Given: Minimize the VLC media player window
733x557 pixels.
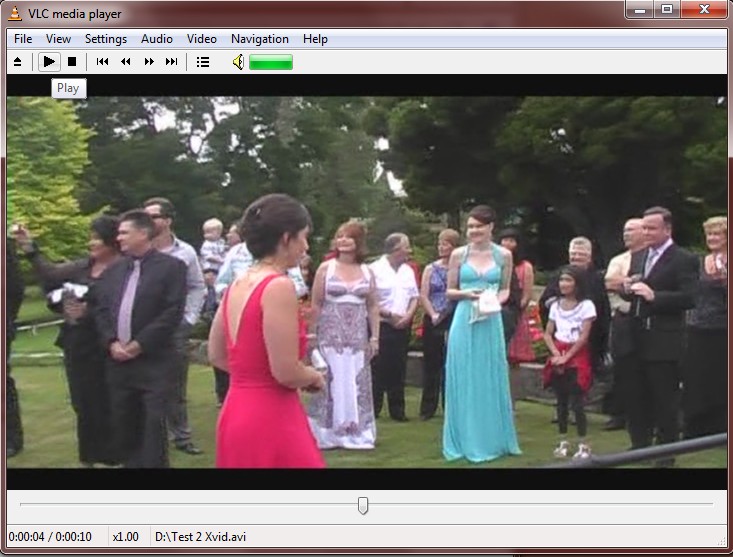Looking at the screenshot, I should coord(640,9).
